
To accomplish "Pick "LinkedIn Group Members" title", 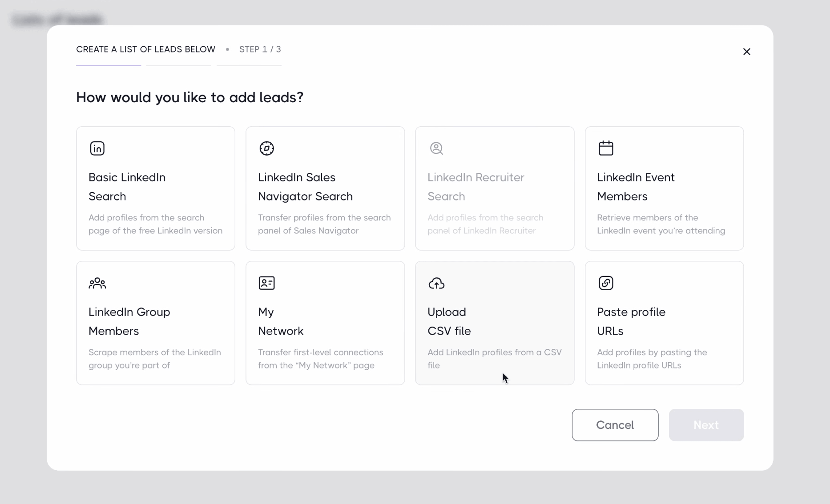I will [x=129, y=321].
